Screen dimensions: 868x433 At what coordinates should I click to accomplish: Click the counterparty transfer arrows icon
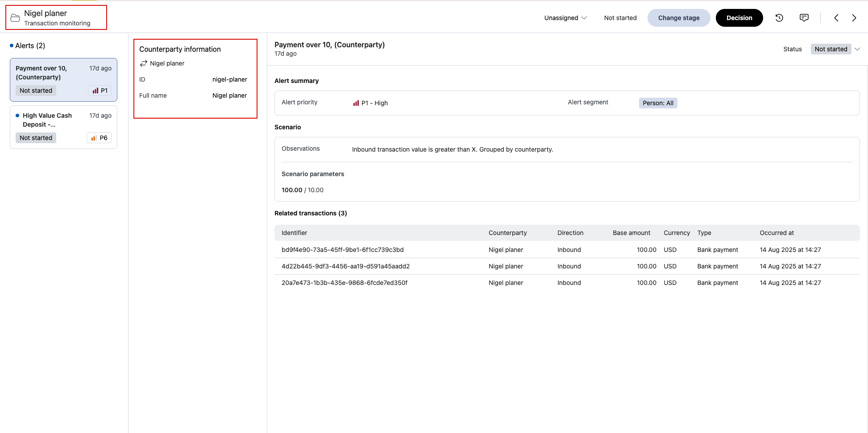point(143,63)
